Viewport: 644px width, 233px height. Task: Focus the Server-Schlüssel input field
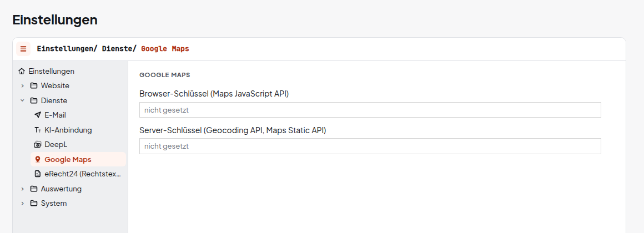[370, 146]
